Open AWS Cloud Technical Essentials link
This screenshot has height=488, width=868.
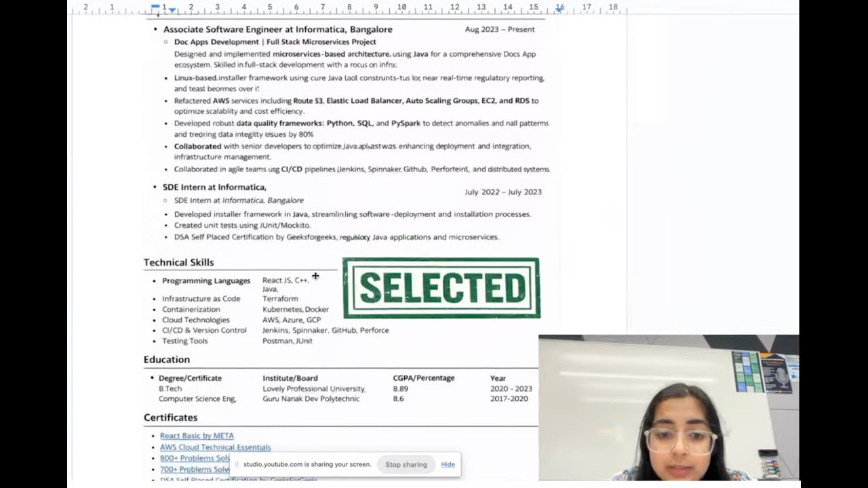[x=215, y=447]
